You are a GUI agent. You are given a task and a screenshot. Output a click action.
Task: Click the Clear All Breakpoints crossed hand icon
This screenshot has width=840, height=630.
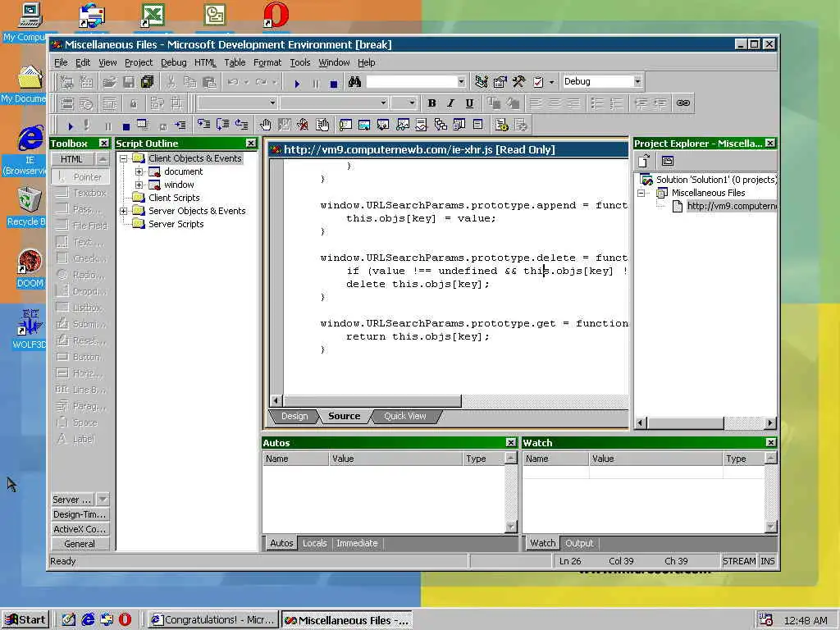pyautogui.click(x=303, y=125)
